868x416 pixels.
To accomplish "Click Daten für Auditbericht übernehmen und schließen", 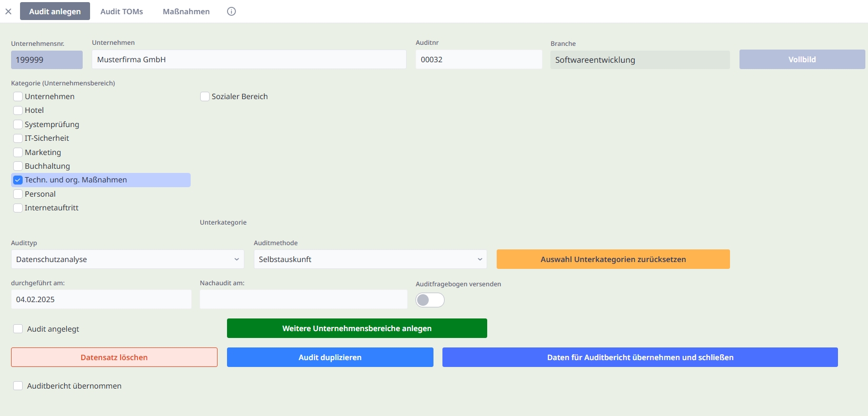I will (x=640, y=357).
